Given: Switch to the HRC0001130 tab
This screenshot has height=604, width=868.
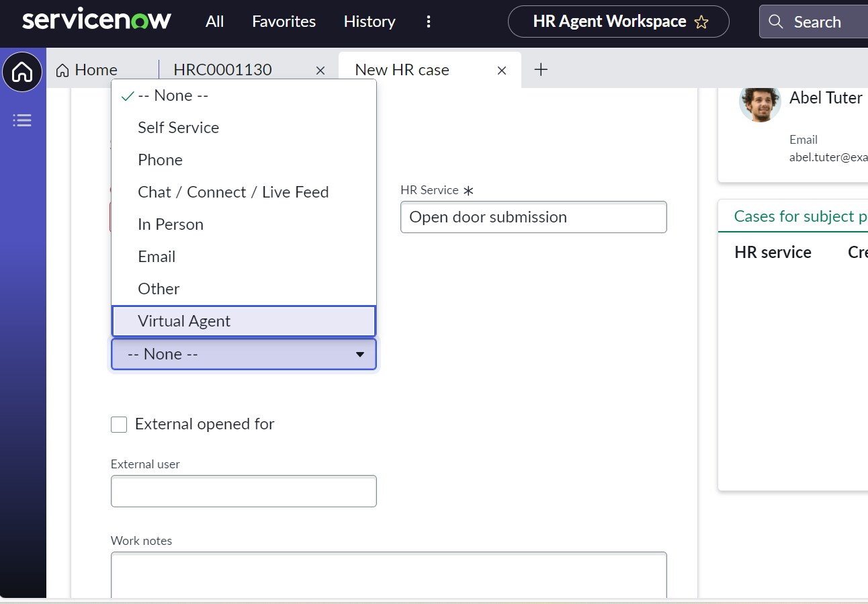Looking at the screenshot, I should (x=222, y=69).
